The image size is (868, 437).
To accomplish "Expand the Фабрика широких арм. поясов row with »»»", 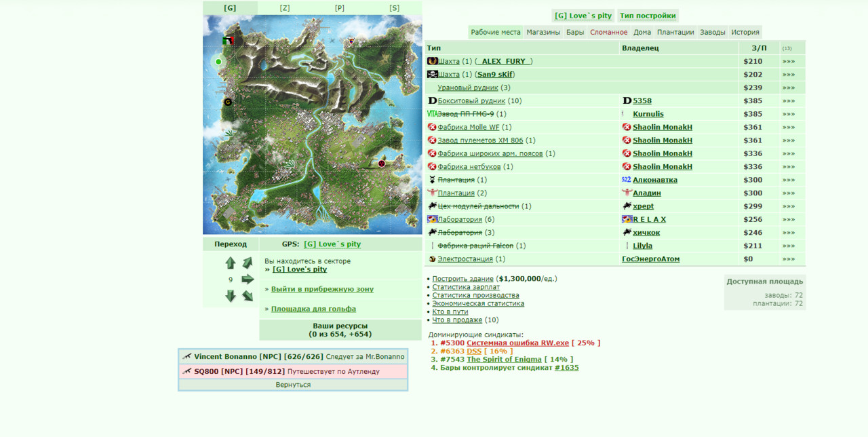I will 789,153.
